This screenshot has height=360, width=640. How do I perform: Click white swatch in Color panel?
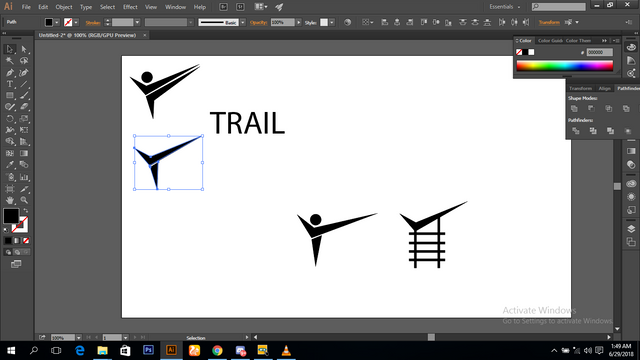click(531, 52)
